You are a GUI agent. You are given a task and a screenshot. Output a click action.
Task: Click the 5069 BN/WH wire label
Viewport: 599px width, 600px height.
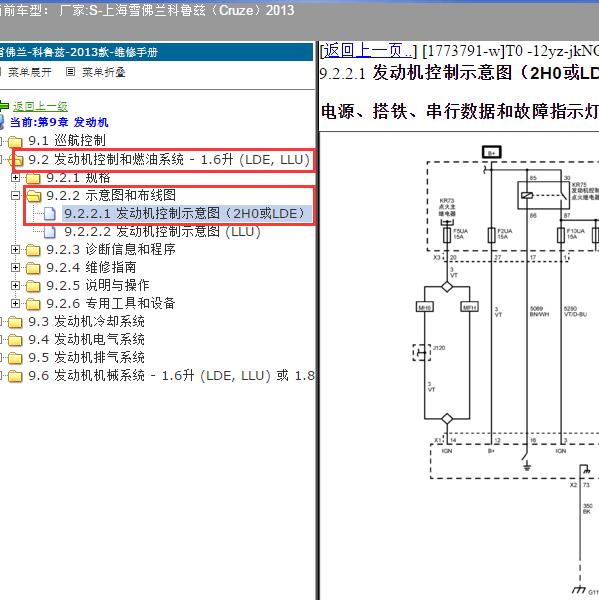pos(539,311)
